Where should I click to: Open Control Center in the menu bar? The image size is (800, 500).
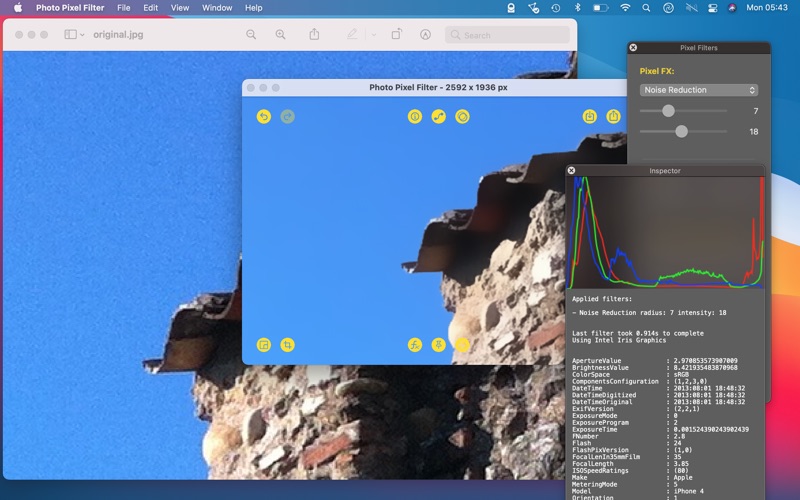[x=713, y=8]
